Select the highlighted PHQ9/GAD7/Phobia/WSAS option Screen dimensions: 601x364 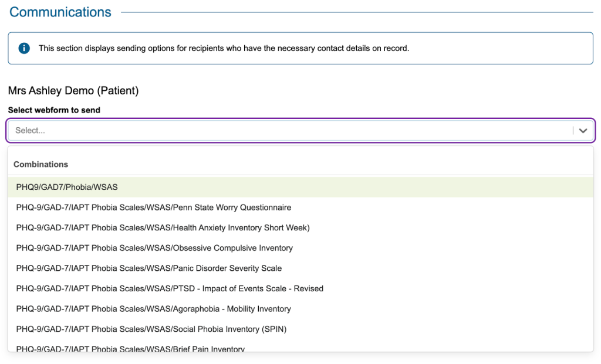(67, 187)
